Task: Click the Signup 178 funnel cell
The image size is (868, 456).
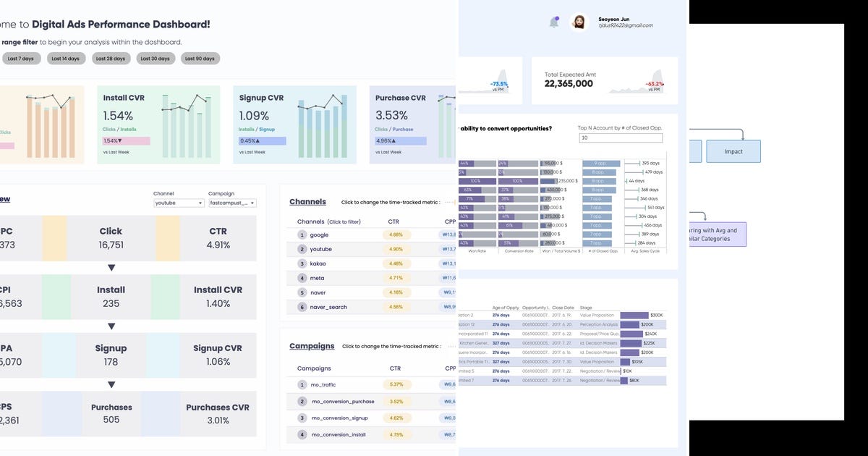Action: (111, 355)
